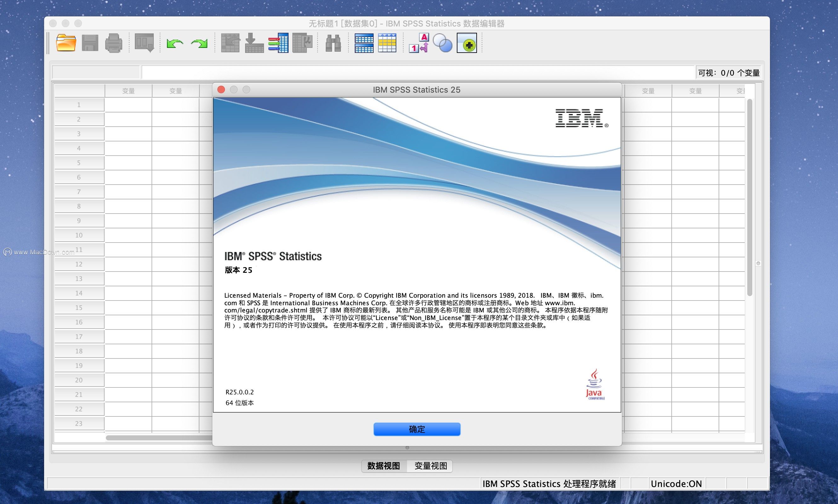Click the '64 位版本' text

[239, 403]
